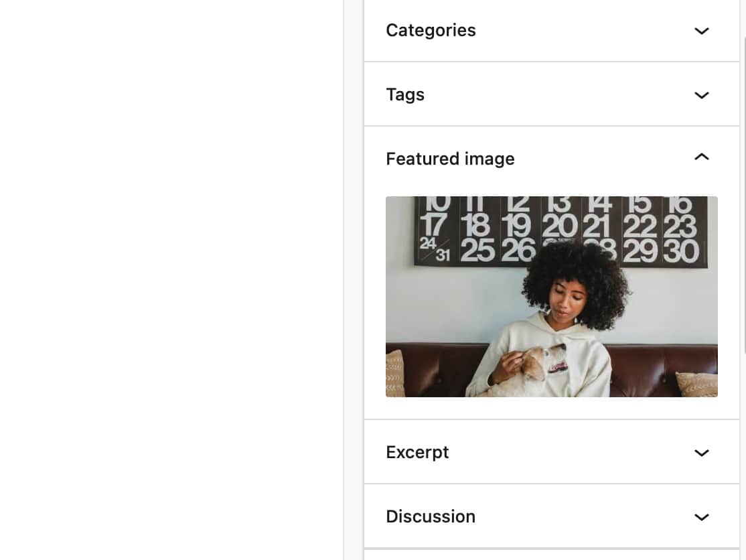Click number 17 on the calendar poster
The height and width of the screenshot is (560, 746).
point(435,226)
